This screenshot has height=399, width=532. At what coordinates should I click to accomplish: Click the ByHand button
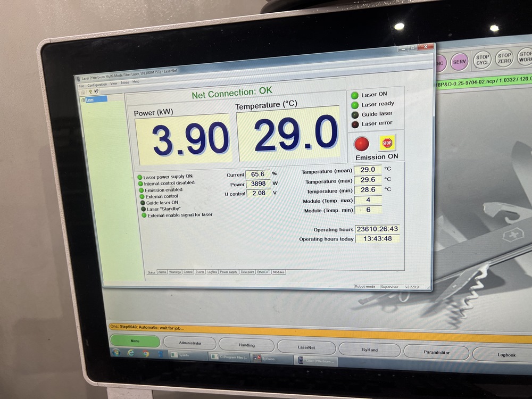tap(370, 350)
